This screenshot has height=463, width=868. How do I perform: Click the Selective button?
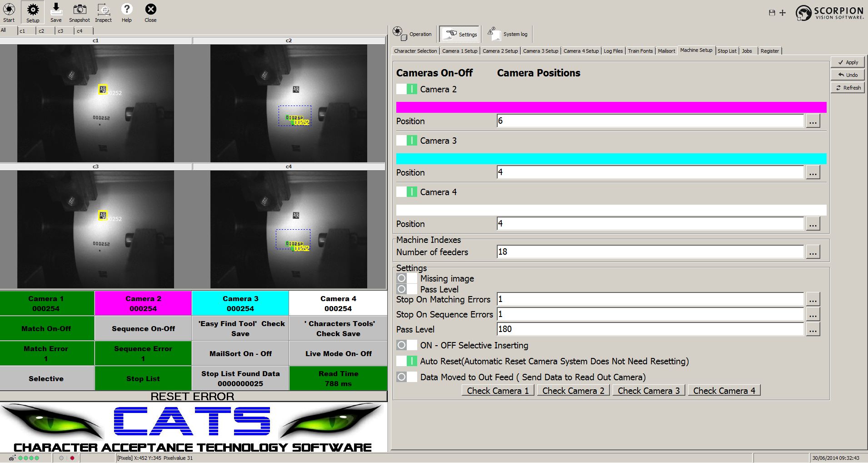click(47, 378)
